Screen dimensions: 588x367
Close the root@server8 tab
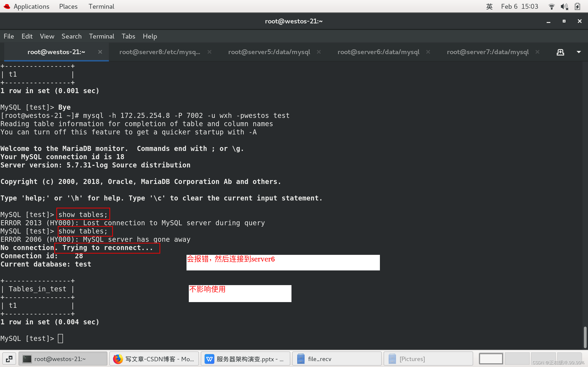(x=209, y=52)
